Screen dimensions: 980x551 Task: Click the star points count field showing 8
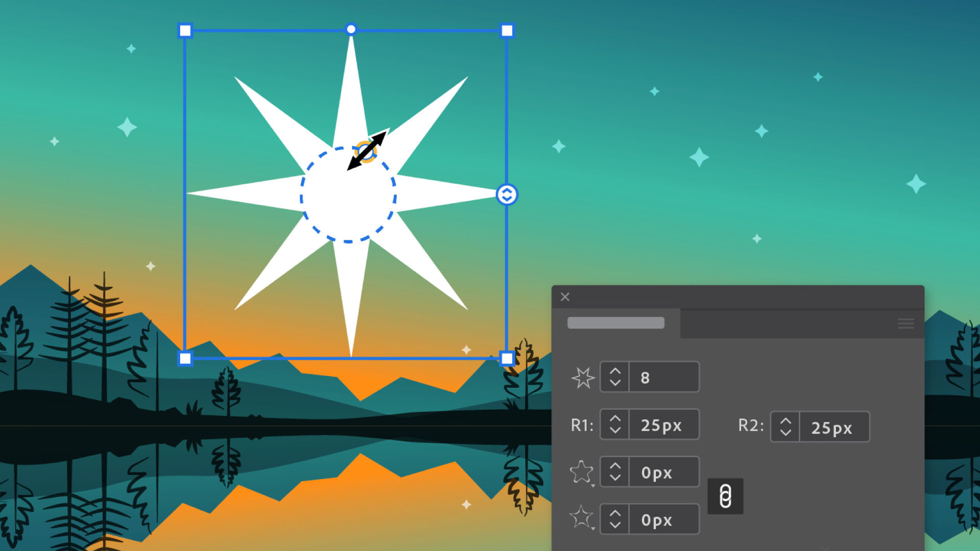coord(664,378)
